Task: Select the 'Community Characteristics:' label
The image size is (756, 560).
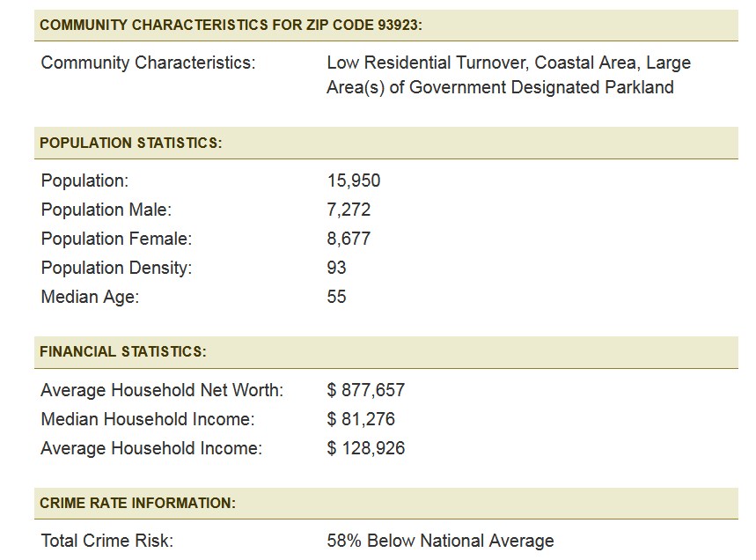Action: (x=148, y=63)
